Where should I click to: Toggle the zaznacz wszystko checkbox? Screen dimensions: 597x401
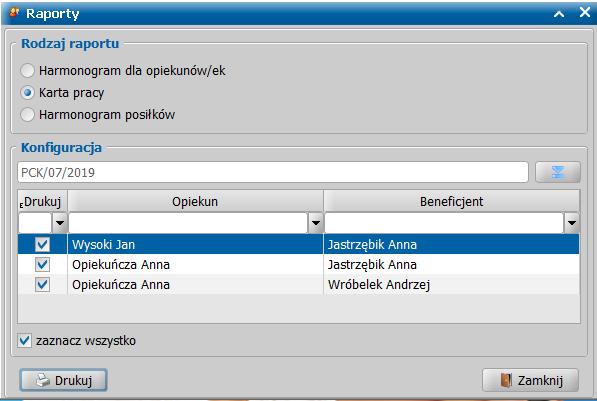pos(24,340)
